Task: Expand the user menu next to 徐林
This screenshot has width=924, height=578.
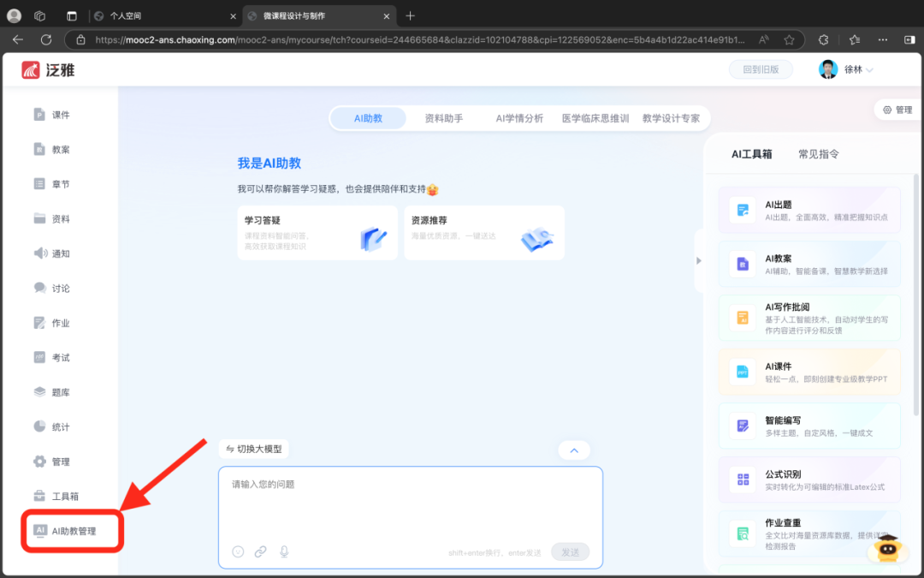Action: pyautogui.click(x=870, y=70)
